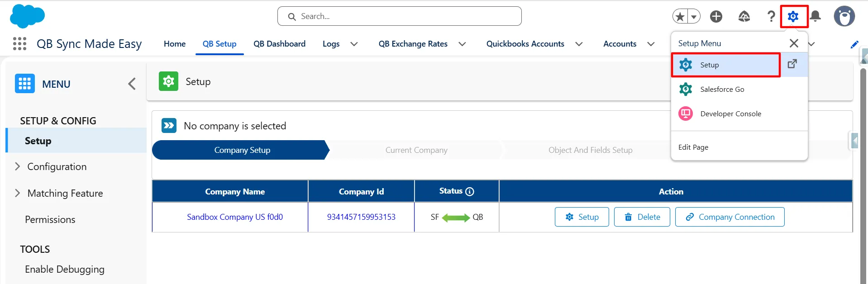Expand the Configuration sidebar section
The image size is (868, 284).
(x=18, y=166)
